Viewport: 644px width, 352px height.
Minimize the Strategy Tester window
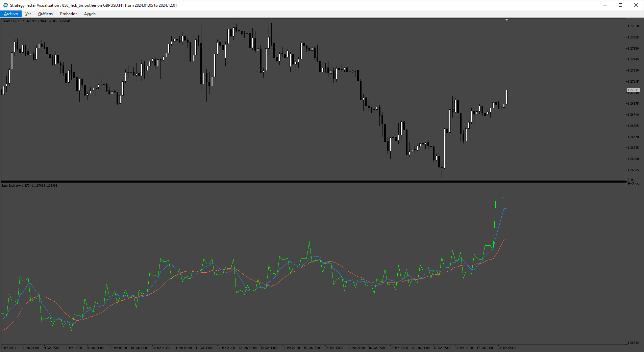[x=605, y=5]
